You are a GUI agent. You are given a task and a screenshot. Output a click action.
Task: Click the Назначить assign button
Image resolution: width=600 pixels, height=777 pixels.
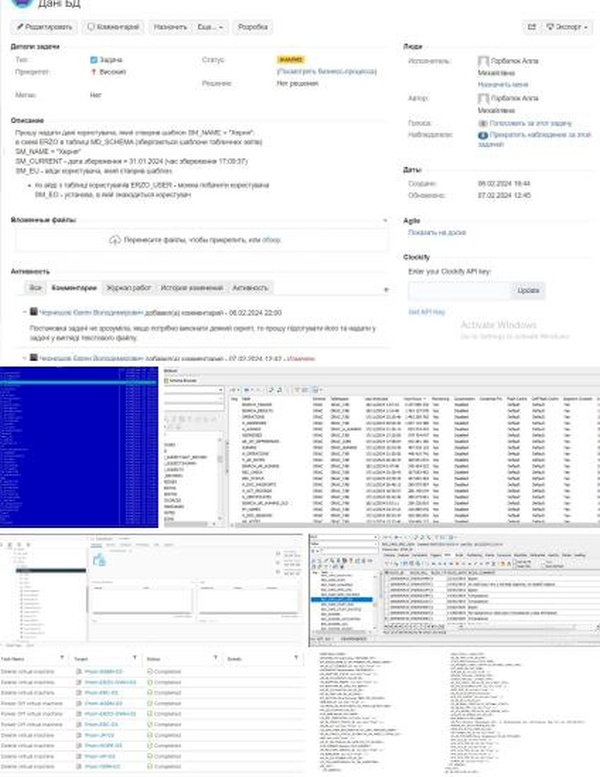point(169,27)
